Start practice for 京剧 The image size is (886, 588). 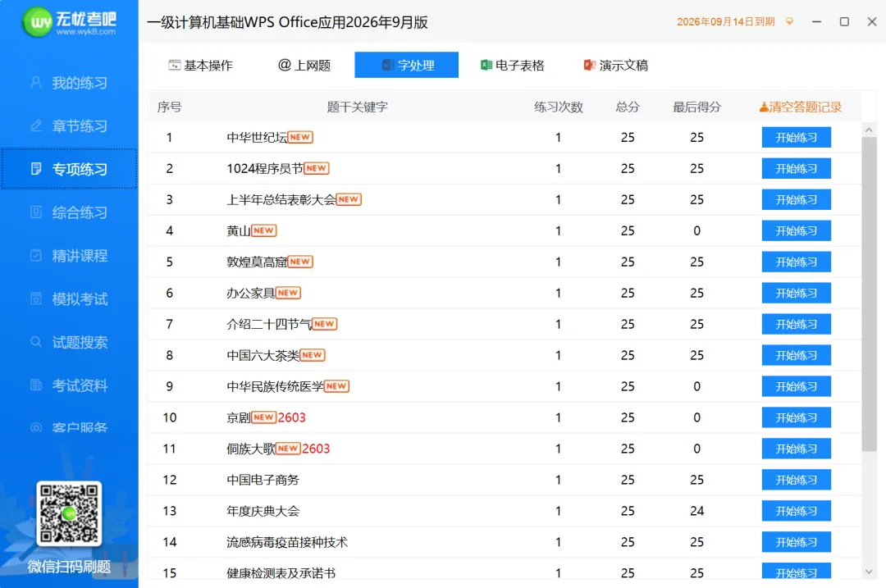click(x=796, y=417)
